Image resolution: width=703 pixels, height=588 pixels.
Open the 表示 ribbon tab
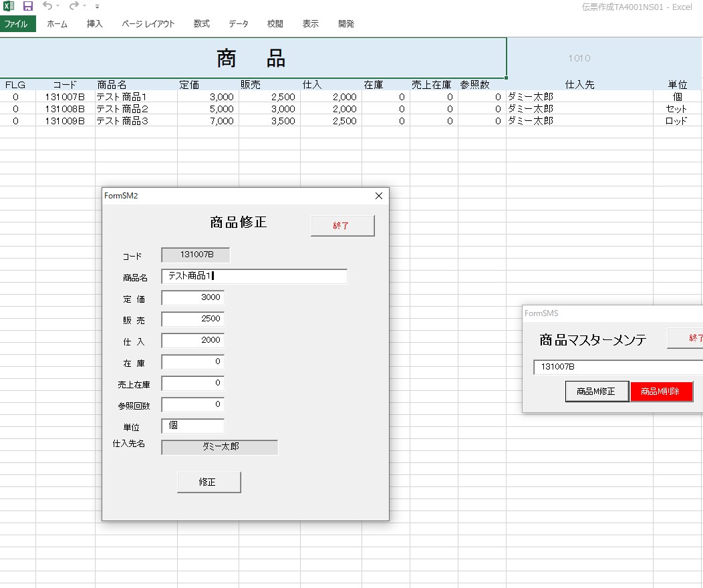(x=310, y=24)
